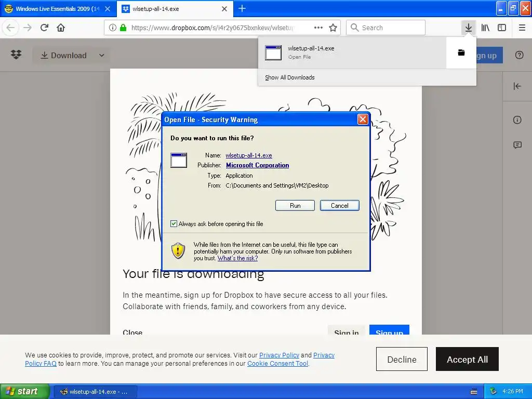Image resolution: width=532 pixels, height=399 pixels.
Task: Open comments icon in Dropbox sidebar
Action: (x=517, y=145)
